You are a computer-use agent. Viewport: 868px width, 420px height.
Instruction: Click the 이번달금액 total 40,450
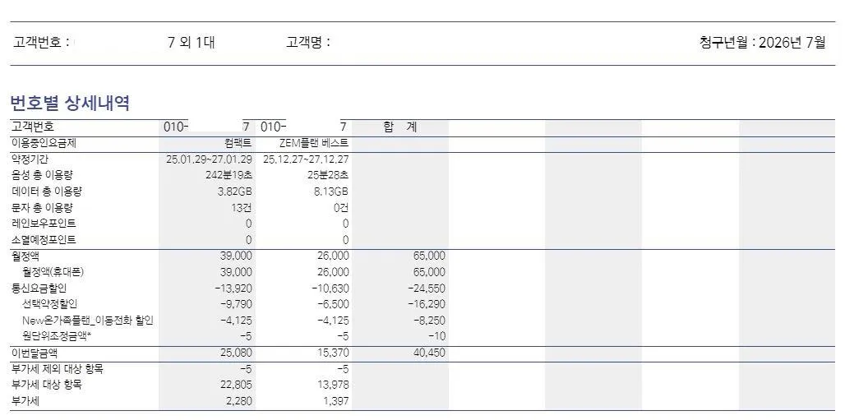(429, 353)
